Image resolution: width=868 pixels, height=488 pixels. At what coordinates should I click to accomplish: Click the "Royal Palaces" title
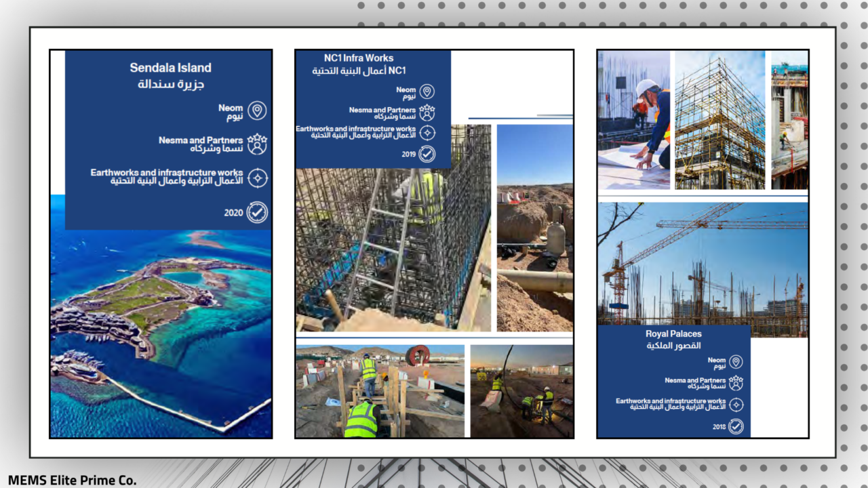tap(673, 334)
